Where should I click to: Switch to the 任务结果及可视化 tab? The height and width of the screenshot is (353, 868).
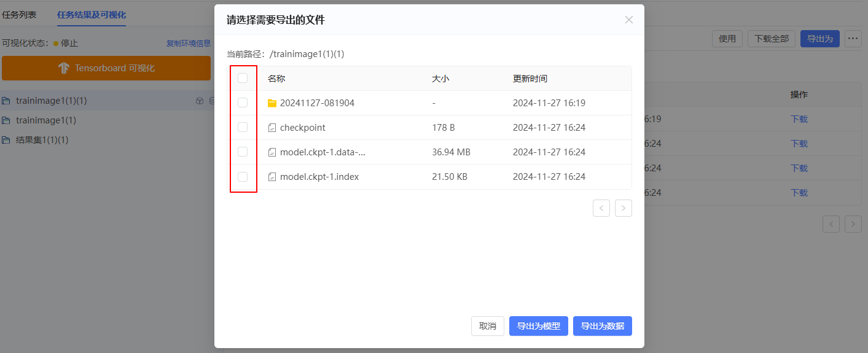pyautogui.click(x=92, y=15)
